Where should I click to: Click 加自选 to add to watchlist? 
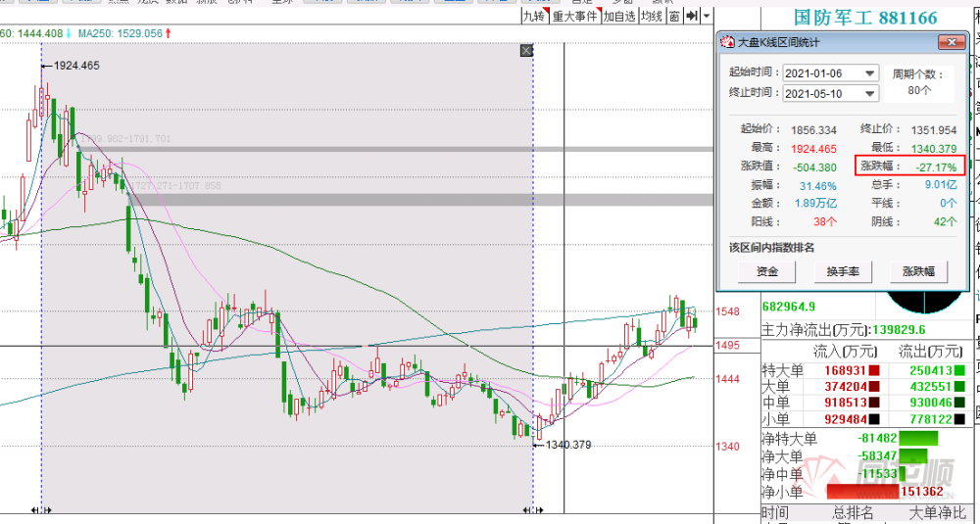619,17
